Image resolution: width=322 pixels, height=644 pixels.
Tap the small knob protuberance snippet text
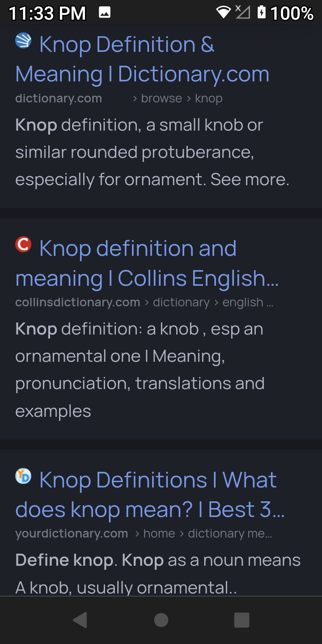point(152,152)
